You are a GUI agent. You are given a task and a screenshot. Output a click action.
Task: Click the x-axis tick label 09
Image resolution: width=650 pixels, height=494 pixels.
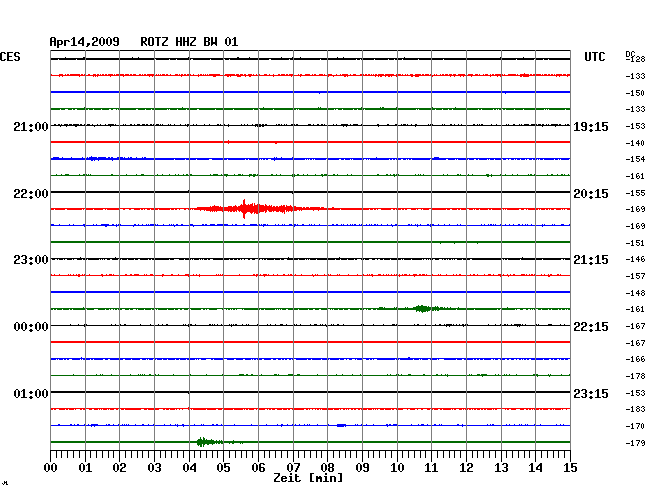click(362, 468)
